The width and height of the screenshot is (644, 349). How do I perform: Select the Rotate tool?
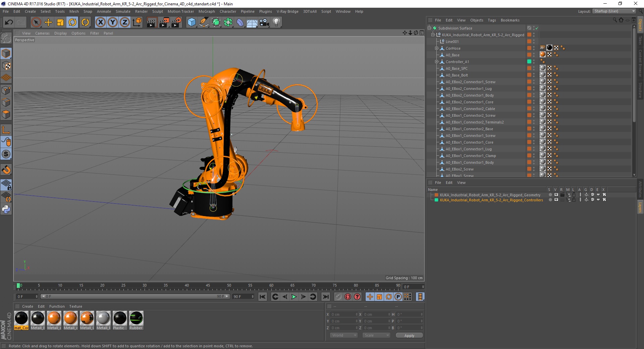point(72,22)
